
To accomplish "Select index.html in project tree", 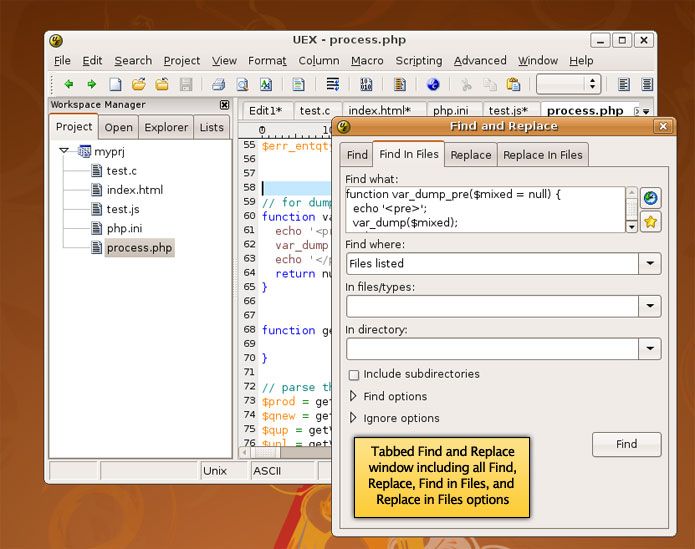I will [135, 190].
